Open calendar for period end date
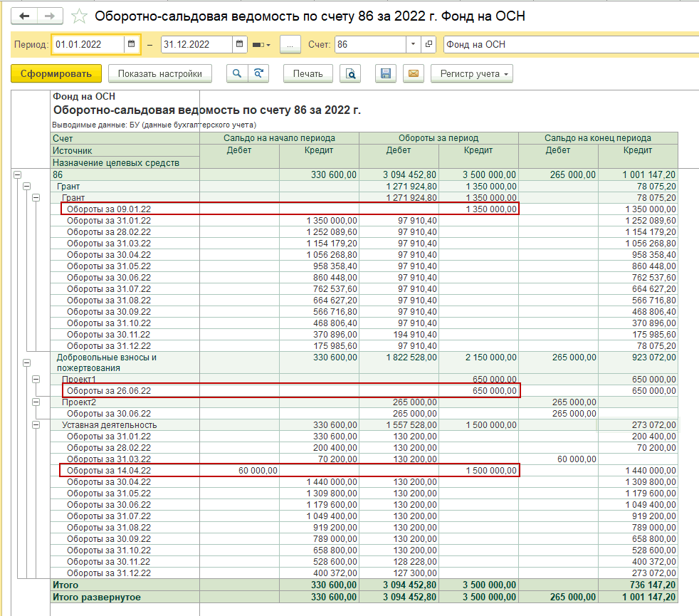Screen dimensions: 699x616 240,44
